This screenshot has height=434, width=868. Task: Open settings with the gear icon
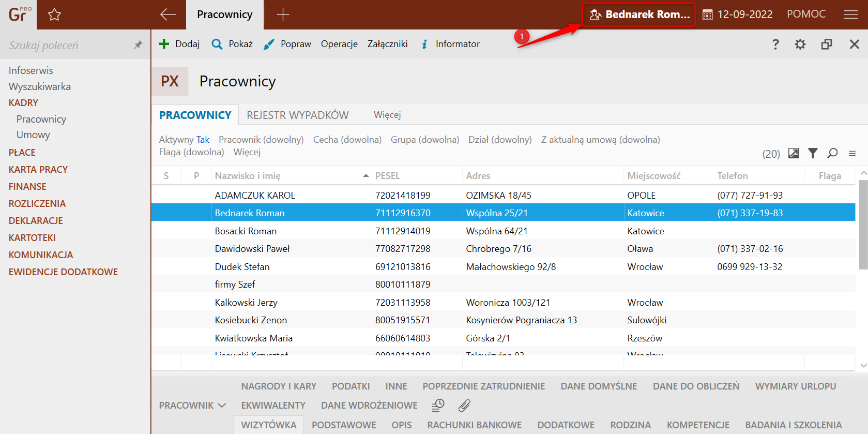point(800,44)
